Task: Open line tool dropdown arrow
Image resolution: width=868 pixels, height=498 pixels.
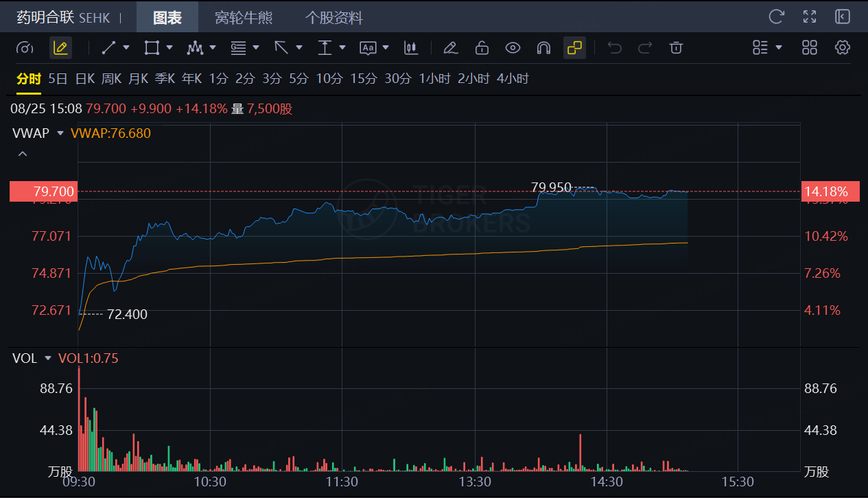Action: coord(126,47)
